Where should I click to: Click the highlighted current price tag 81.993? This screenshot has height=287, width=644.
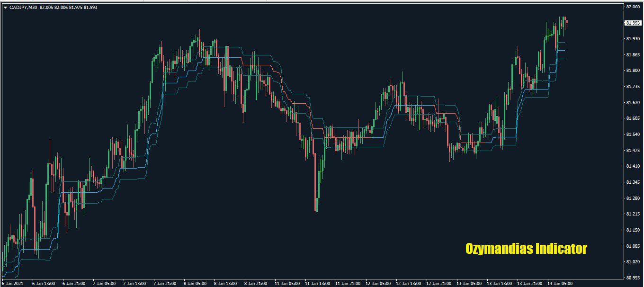point(633,23)
